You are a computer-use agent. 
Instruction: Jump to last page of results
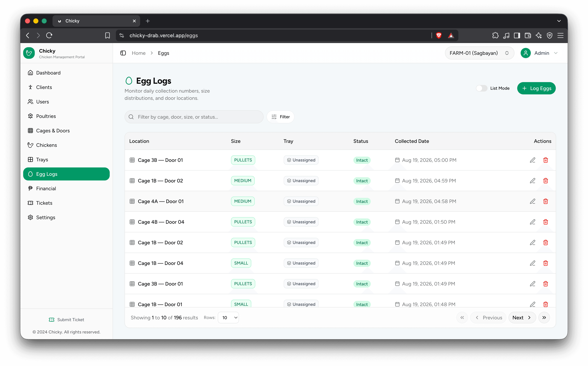(x=544, y=317)
